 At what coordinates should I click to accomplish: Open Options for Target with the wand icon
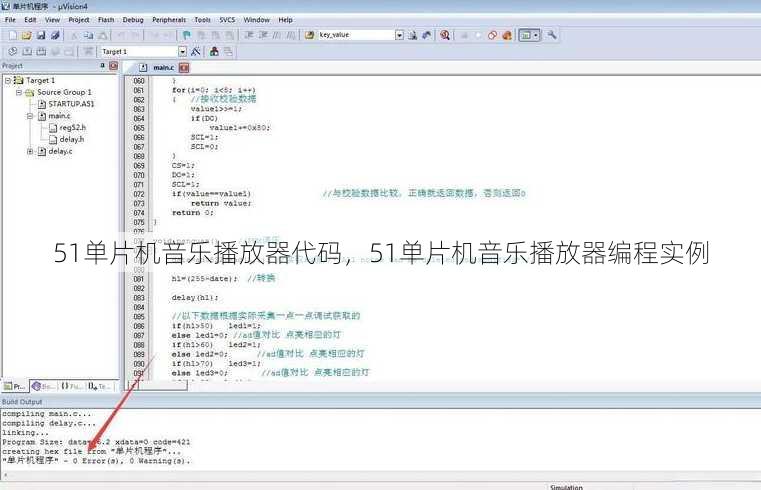click(196, 51)
